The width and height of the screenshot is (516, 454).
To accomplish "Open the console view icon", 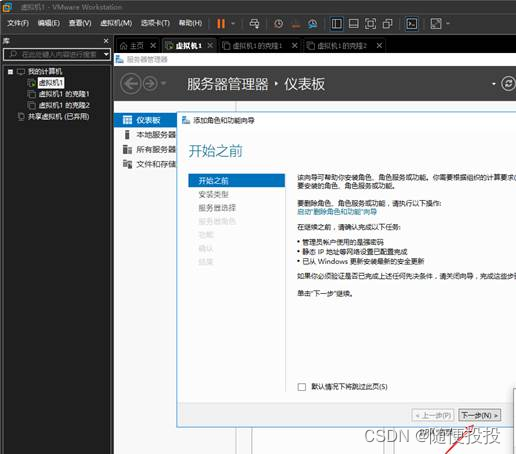I will point(412,24).
